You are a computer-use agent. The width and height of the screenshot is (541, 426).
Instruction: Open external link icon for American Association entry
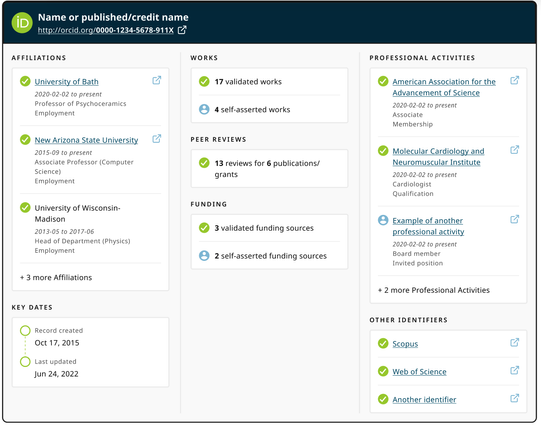tap(514, 80)
